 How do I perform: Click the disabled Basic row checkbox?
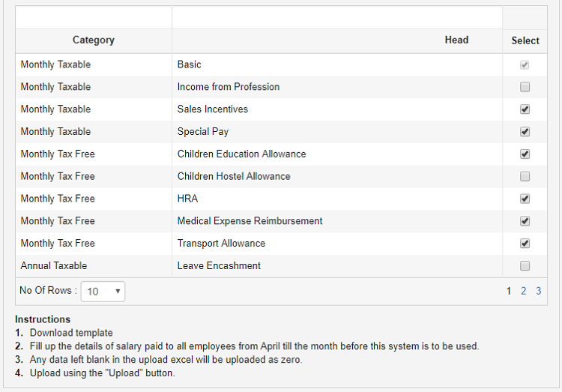(525, 64)
